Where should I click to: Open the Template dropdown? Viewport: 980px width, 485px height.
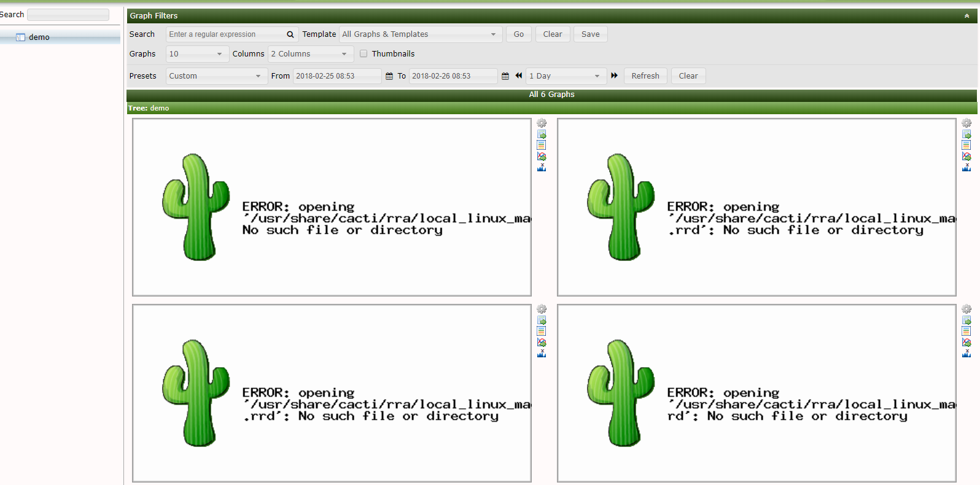421,34
